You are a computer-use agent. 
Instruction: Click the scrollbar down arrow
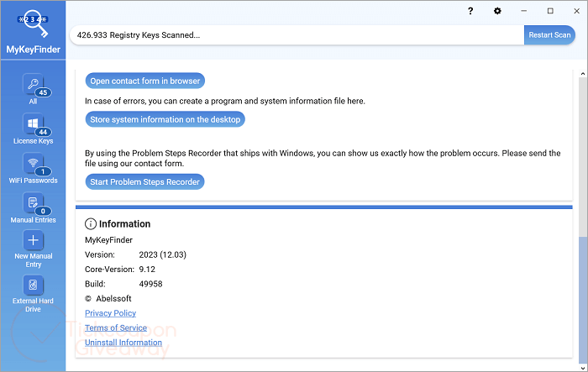(580, 365)
